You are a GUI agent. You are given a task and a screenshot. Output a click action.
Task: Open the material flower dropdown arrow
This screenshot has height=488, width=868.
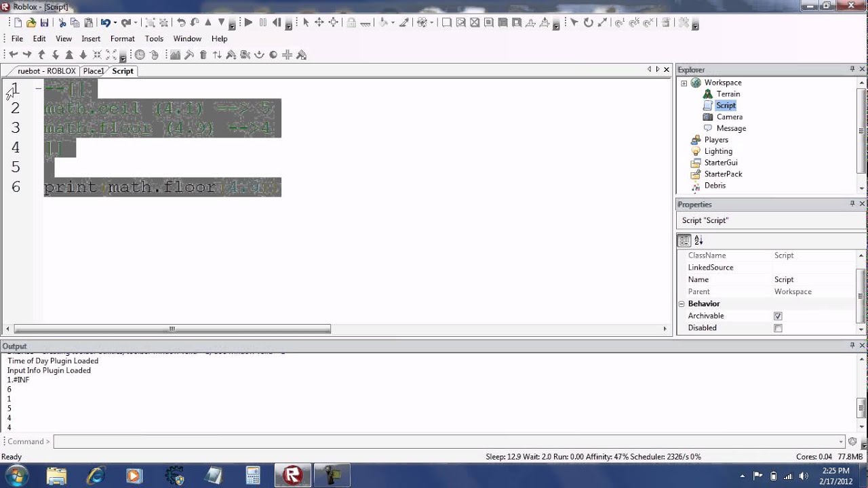pos(431,22)
